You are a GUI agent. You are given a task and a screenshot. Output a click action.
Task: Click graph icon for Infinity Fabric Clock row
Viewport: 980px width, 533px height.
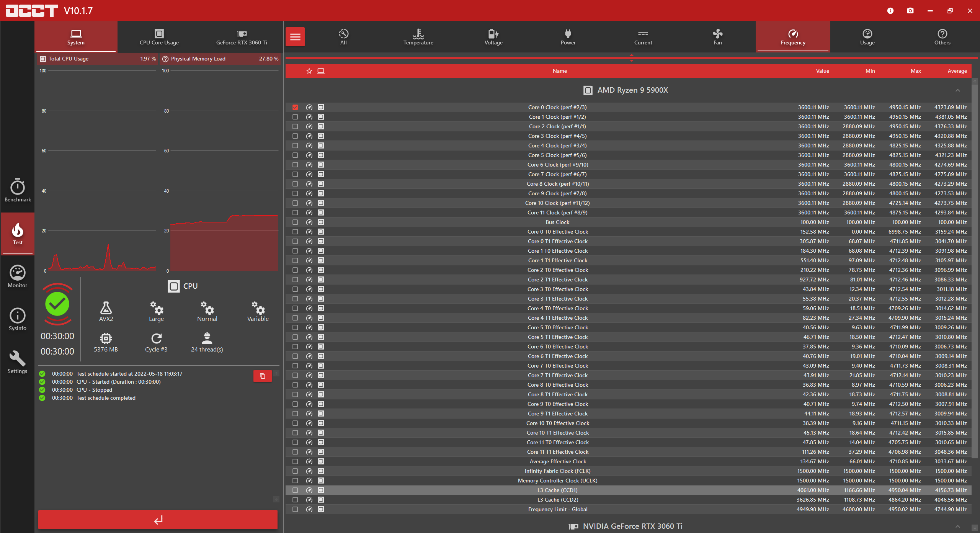(x=309, y=471)
